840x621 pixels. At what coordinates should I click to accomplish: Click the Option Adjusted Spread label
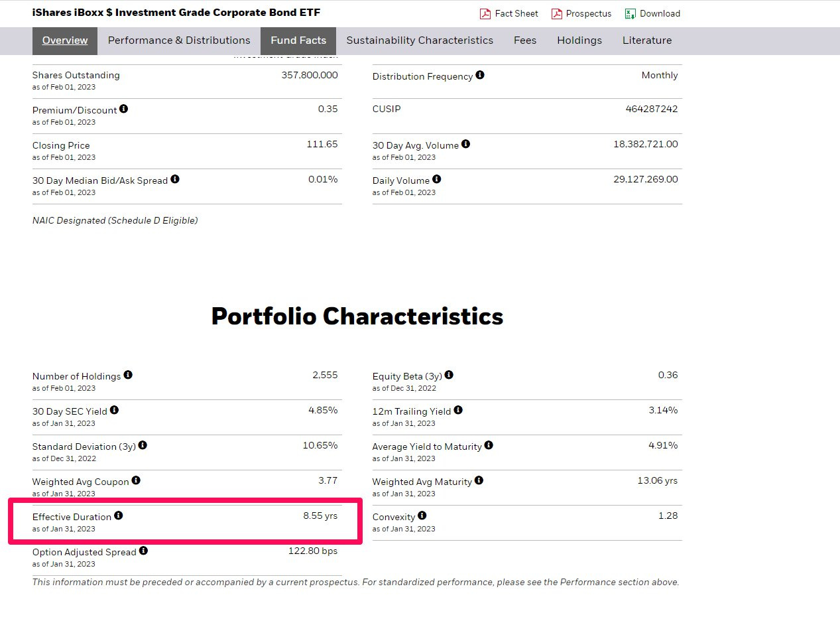pyautogui.click(x=84, y=552)
